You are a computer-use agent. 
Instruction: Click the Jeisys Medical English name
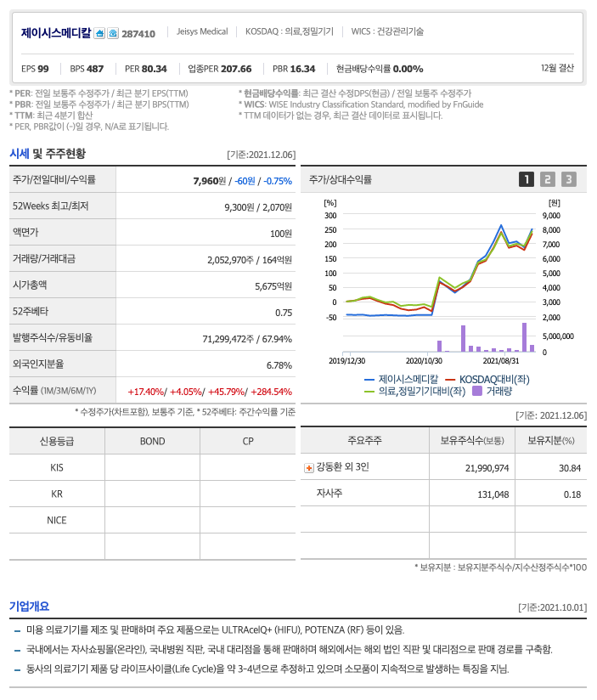(x=202, y=31)
